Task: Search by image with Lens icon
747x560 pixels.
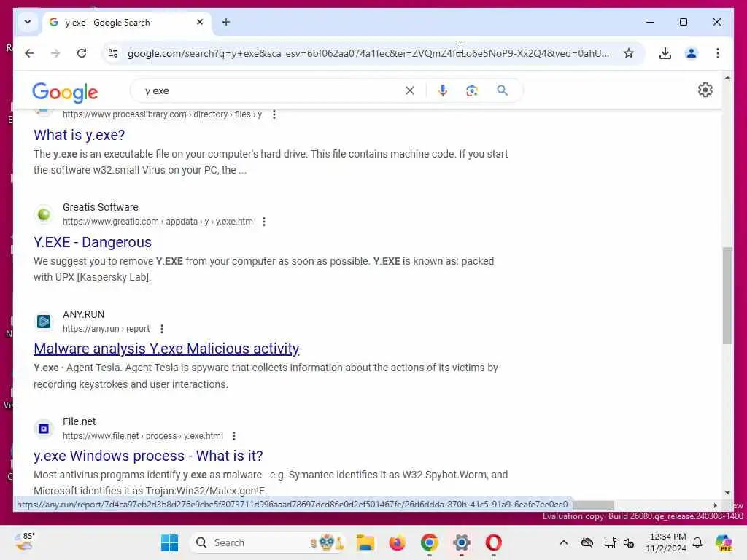Action: [x=472, y=90]
